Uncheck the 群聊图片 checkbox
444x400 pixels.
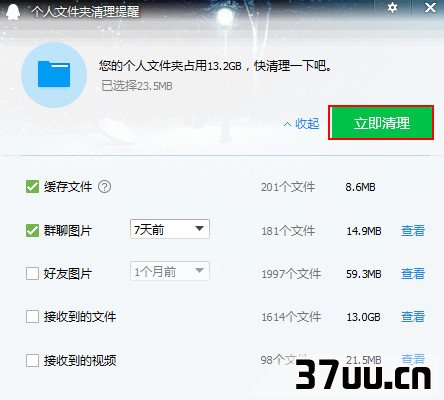click(x=32, y=230)
